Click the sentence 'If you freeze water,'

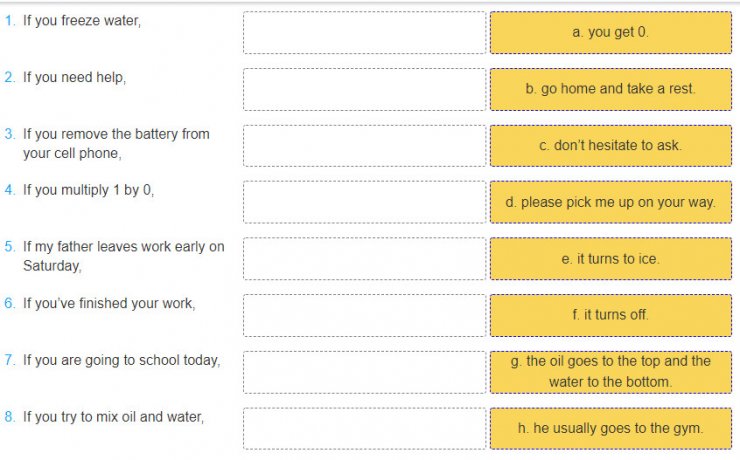point(82,21)
